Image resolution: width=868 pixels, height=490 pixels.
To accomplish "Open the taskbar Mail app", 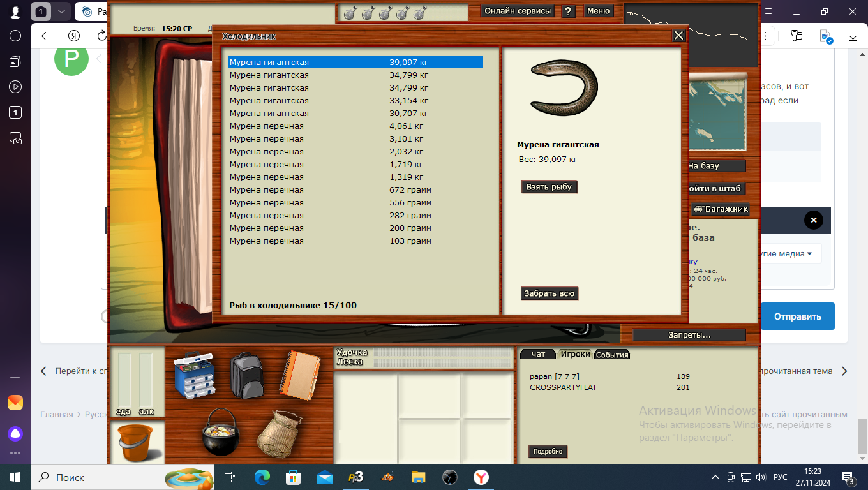I will click(325, 477).
